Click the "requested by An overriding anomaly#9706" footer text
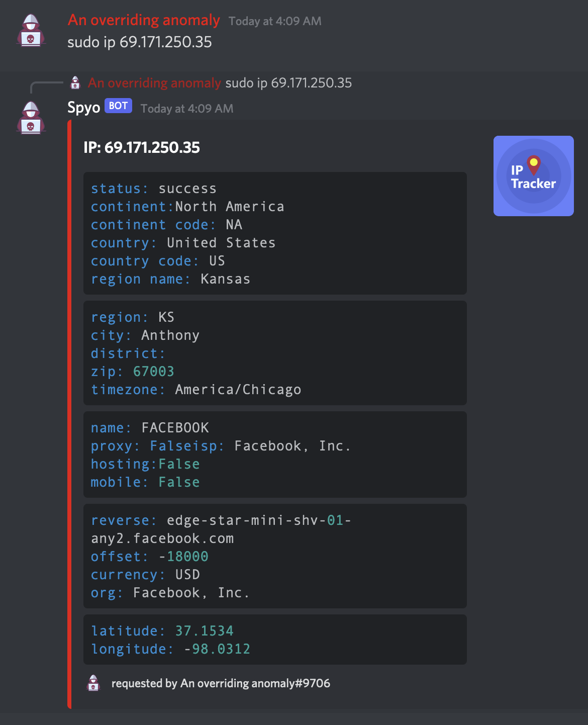Image resolution: width=588 pixels, height=725 pixels. [x=221, y=683]
